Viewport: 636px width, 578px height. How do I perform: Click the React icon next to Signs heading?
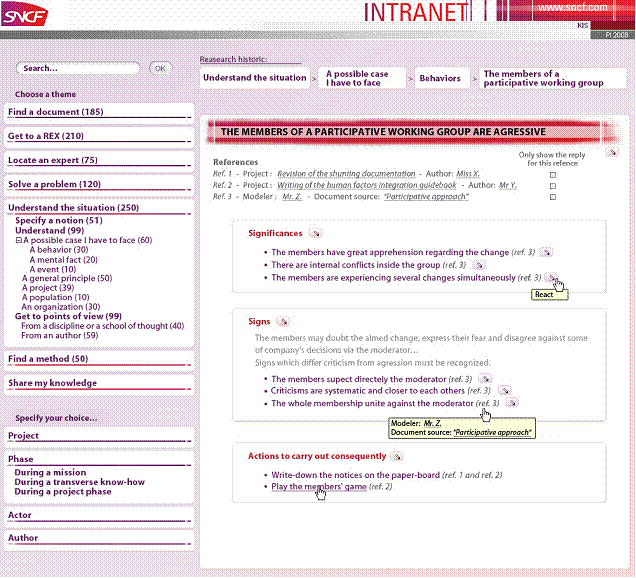pos(283,322)
